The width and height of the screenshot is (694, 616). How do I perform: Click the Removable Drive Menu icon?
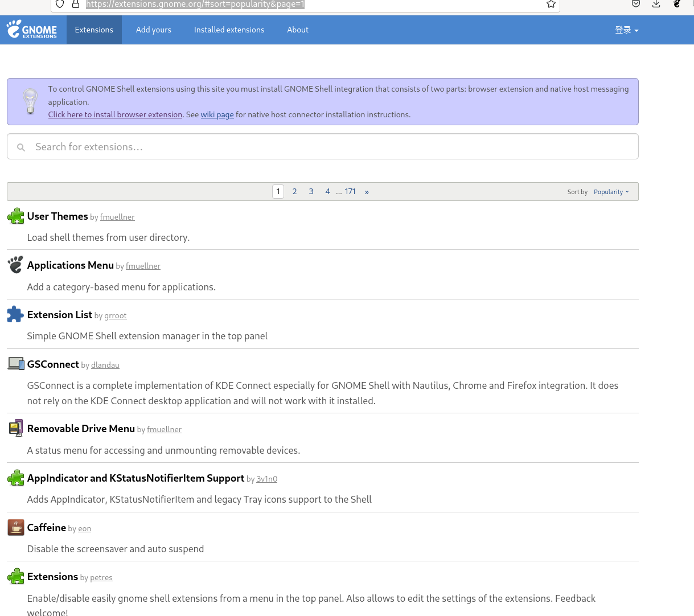click(x=16, y=428)
